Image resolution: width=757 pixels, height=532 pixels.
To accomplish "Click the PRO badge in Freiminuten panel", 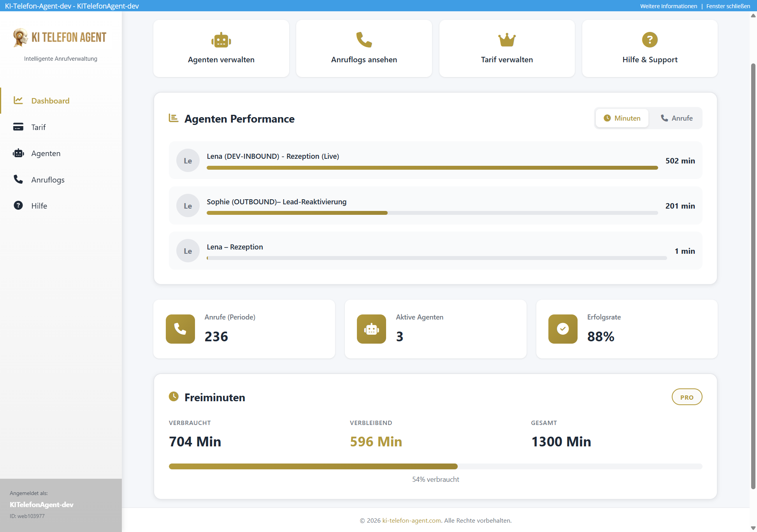I will tap(687, 397).
